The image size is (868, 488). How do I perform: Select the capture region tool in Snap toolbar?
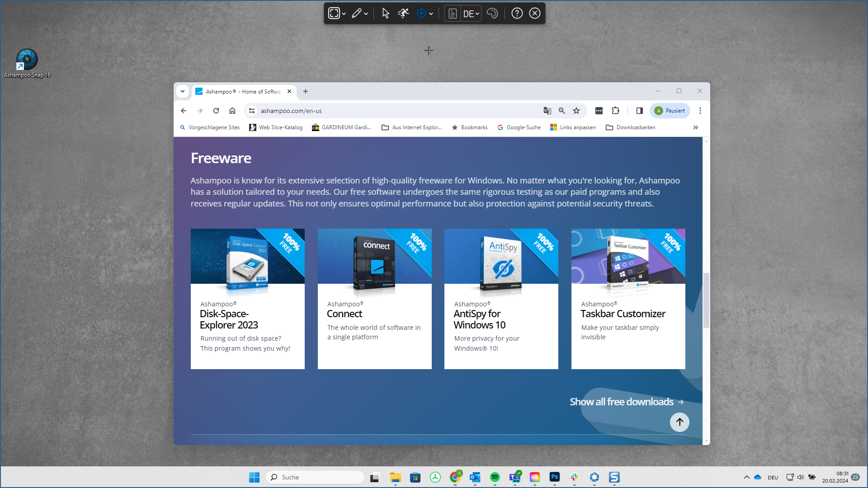point(334,13)
